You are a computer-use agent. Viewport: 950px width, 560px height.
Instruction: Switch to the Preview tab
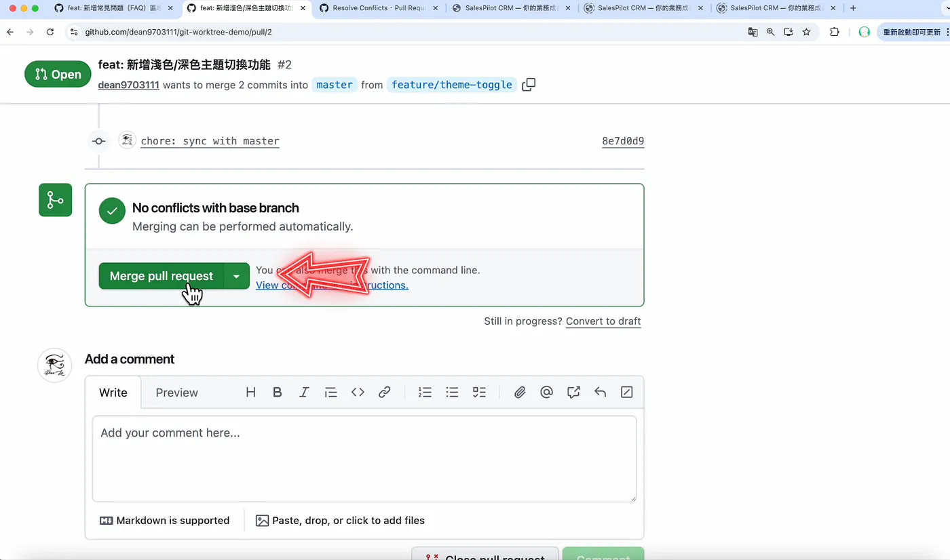176,393
